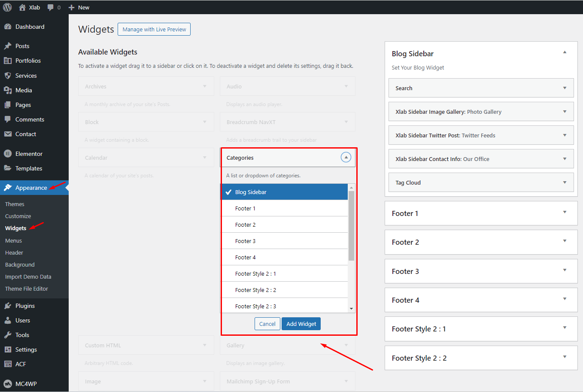
Task: Select Blog Sidebar checked option
Action: pos(284,192)
